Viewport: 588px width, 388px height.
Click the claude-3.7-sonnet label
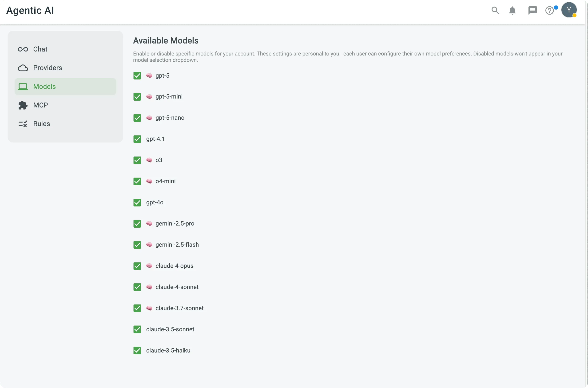[179, 308]
